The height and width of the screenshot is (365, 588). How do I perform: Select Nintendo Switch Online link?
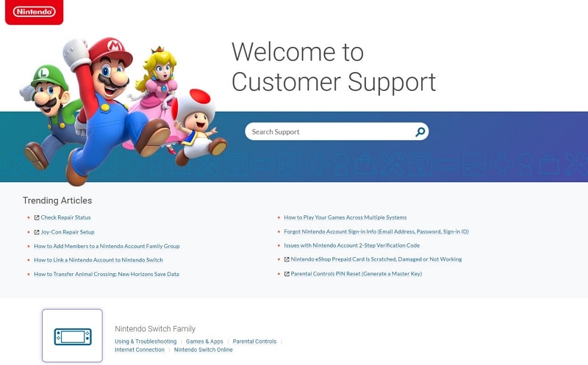point(204,350)
